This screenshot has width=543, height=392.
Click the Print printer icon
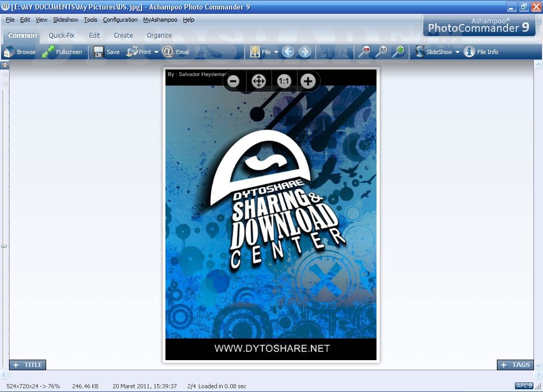(132, 52)
